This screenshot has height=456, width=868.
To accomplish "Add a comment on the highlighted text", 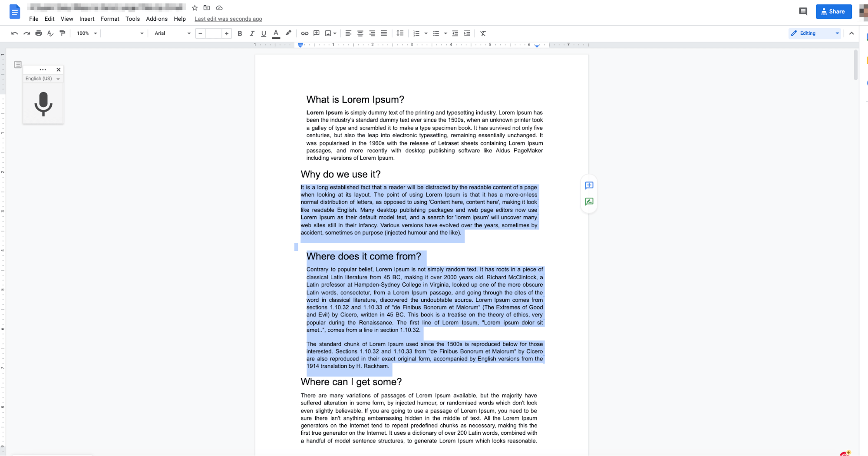I will click(x=589, y=185).
